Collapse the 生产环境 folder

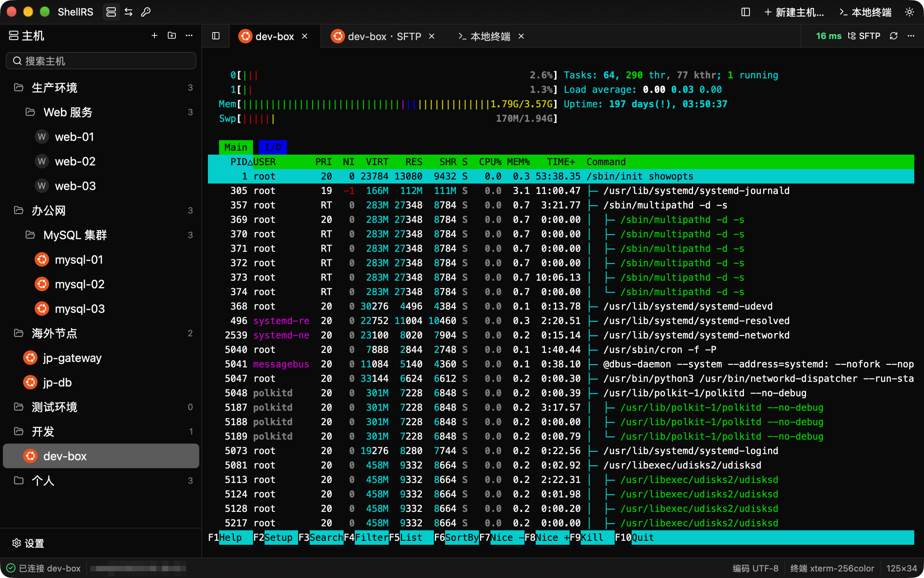point(101,87)
